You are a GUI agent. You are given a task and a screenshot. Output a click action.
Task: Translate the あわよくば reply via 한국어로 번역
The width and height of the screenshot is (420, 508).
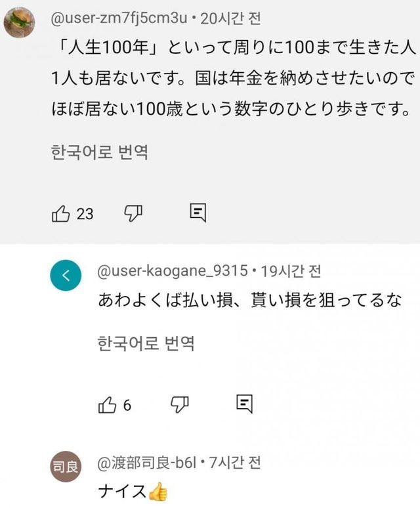click(x=146, y=343)
